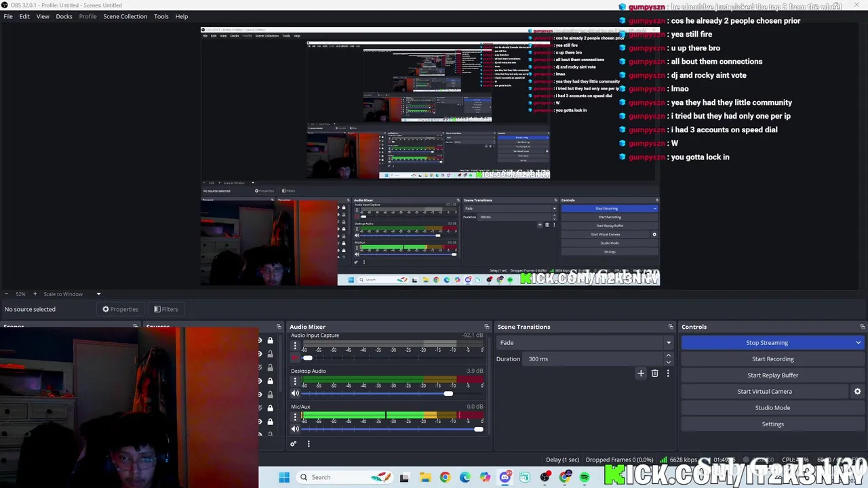Open Microsoft Edge from taskbar

point(465,477)
